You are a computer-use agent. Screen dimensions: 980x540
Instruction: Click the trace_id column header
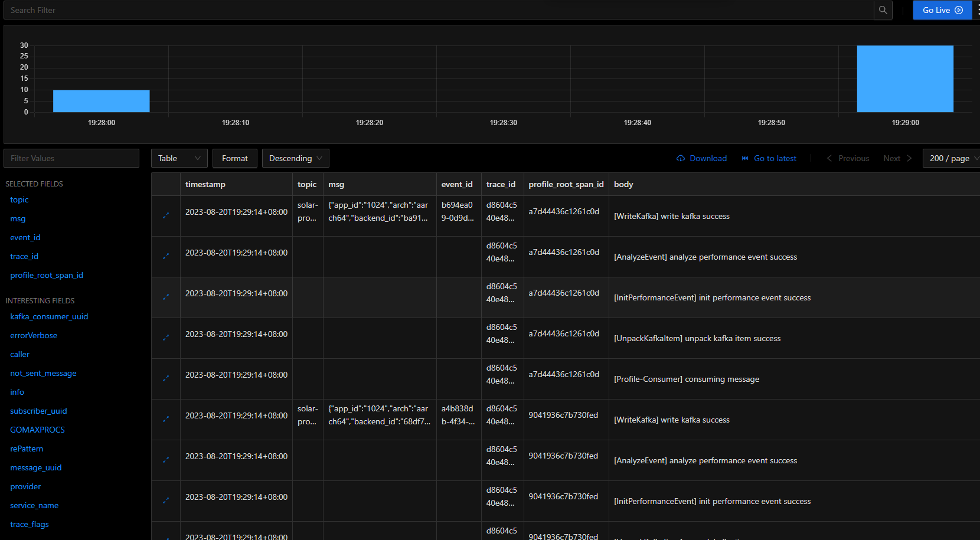pyautogui.click(x=501, y=184)
